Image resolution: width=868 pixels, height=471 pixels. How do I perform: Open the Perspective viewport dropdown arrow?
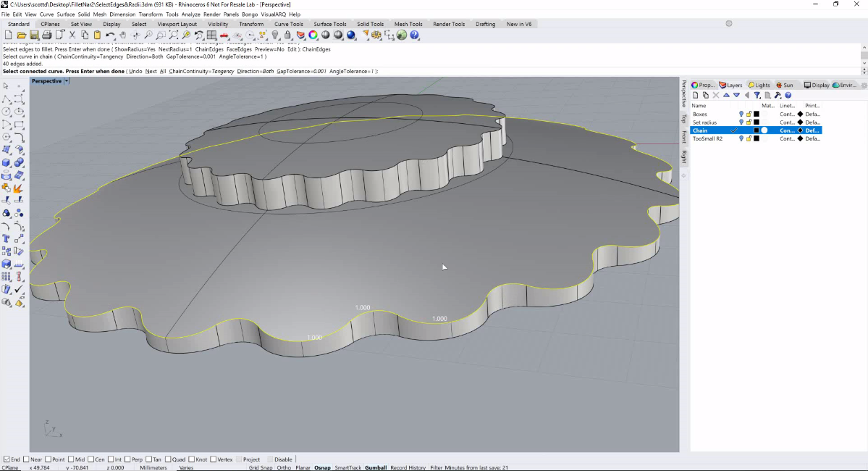[67, 81]
